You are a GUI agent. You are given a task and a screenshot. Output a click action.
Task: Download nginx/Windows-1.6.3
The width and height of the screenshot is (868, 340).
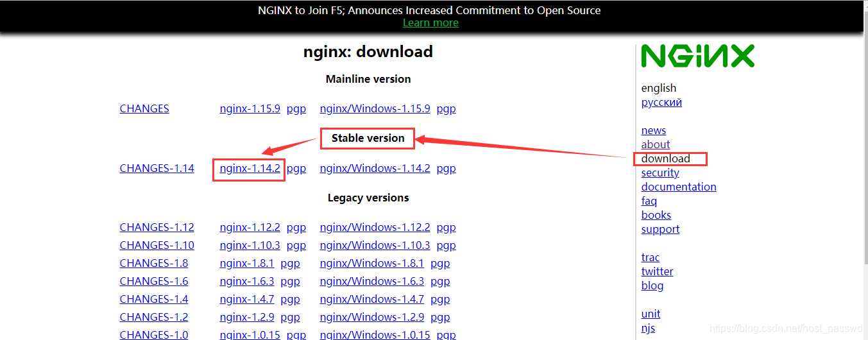[x=372, y=281]
